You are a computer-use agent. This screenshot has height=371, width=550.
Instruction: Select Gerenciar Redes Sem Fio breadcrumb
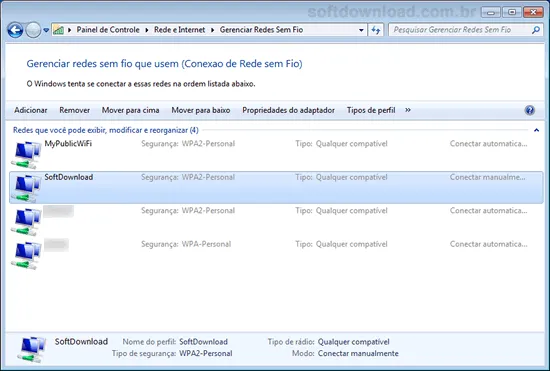pyautogui.click(x=261, y=30)
